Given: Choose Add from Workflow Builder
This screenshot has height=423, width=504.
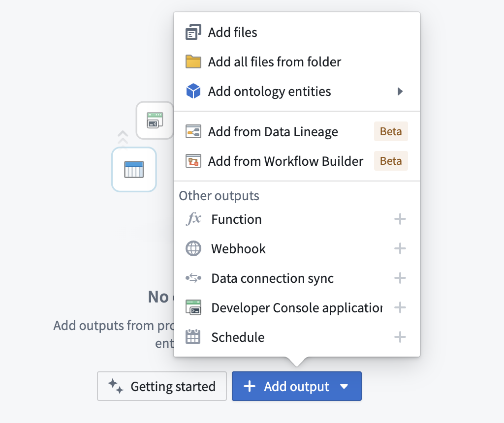Looking at the screenshot, I should tap(297, 161).
